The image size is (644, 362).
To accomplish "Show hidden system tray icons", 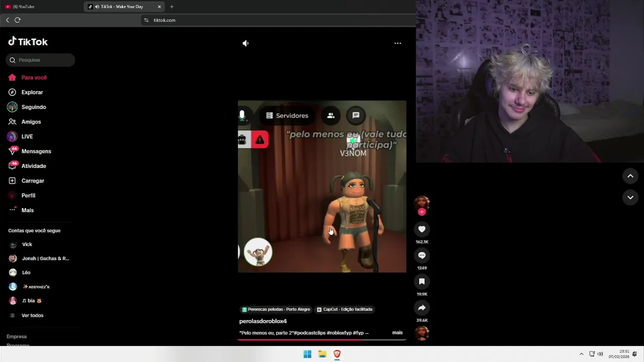I will [582, 354].
